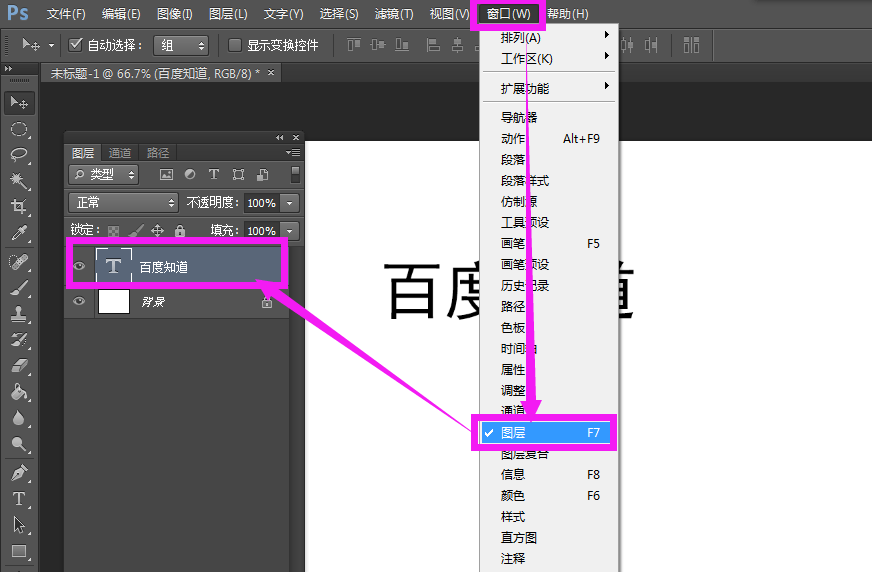Viewport: 872px width, 572px height.
Task: Click align top edges icon
Action: click(354, 45)
